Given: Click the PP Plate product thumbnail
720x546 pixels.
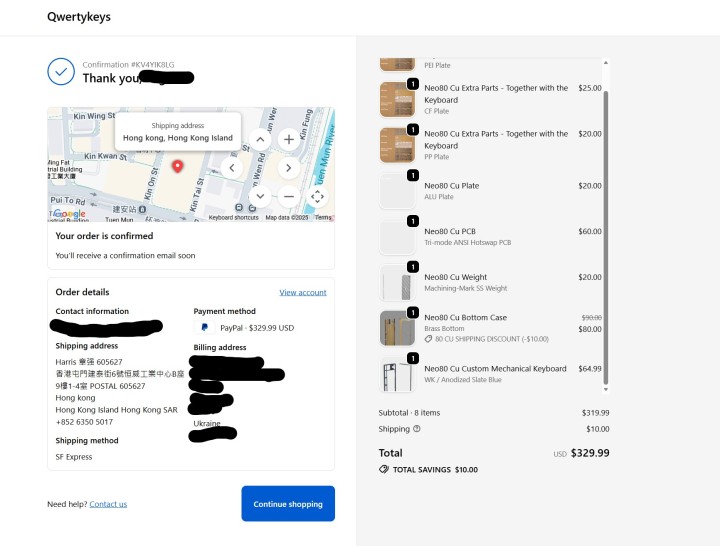Looking at the screenshot, I should coord(397,145).
